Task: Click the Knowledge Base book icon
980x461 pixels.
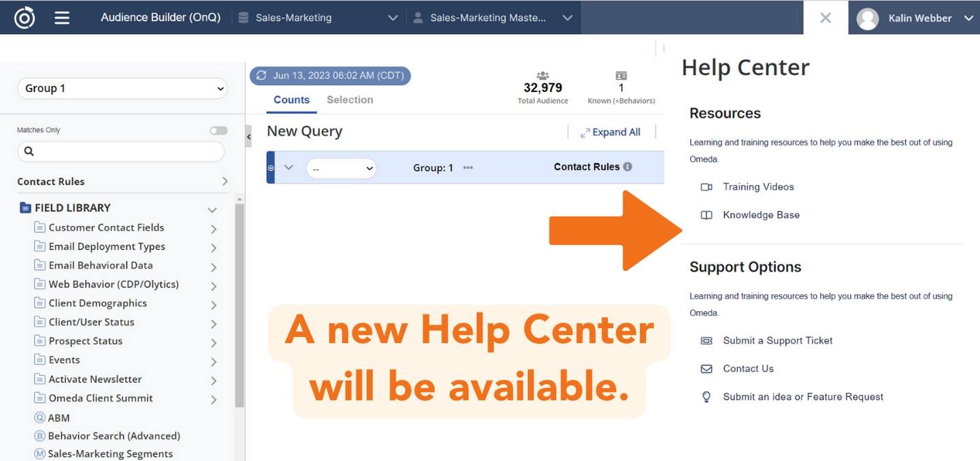Action: [x=706, y=215]
